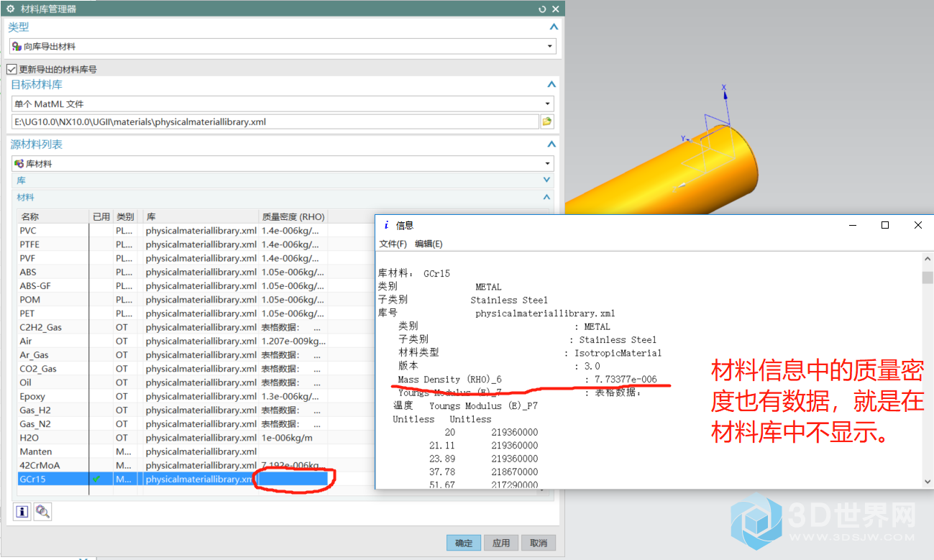Select the PVC material row
This screenshot has width=934, height=560.
click(x=173, y=231)
